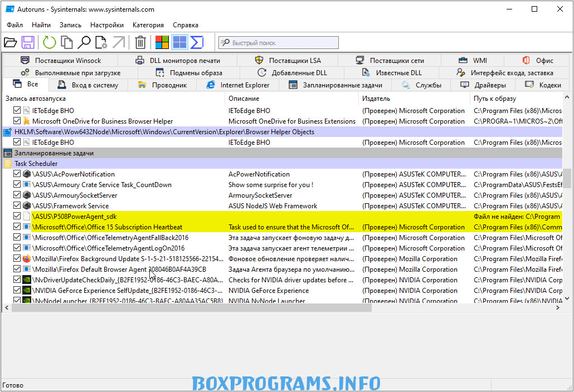Select the Task Scheduler group row
The image size is (574, 392).
(x=36, y=164)
